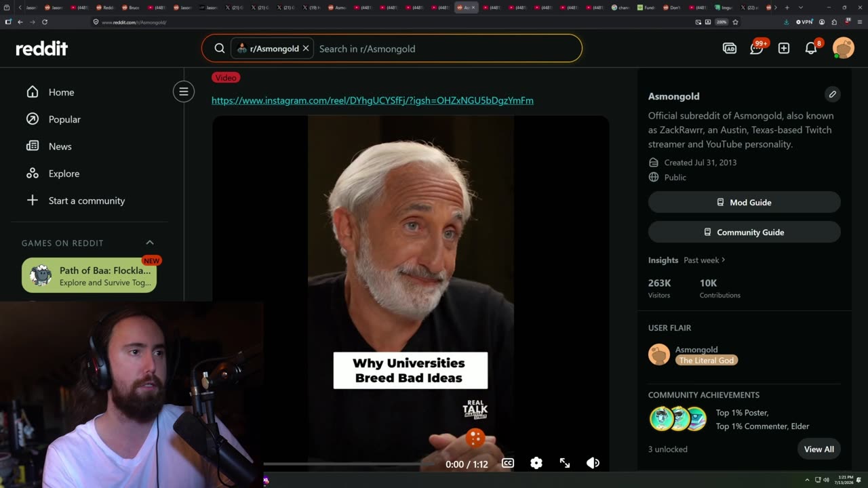Close the active Asmongold tab
Screen dimensions: 868x488
[x=473, y=7]
